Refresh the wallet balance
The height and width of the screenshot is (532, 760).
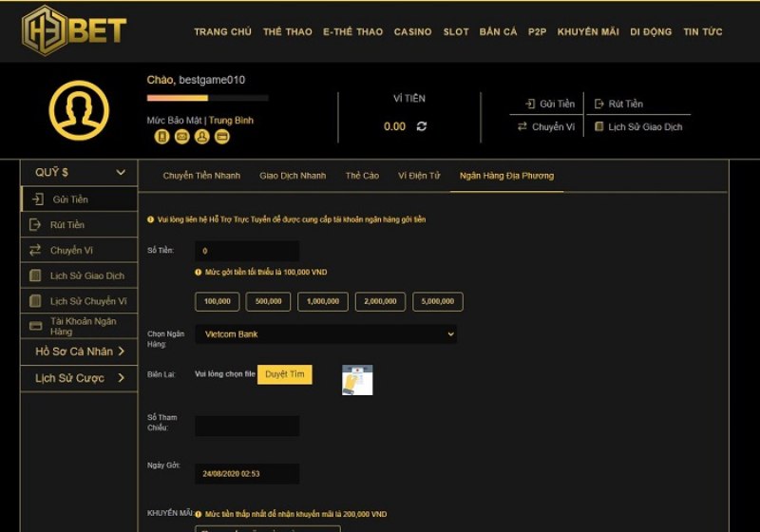[422, 126]
